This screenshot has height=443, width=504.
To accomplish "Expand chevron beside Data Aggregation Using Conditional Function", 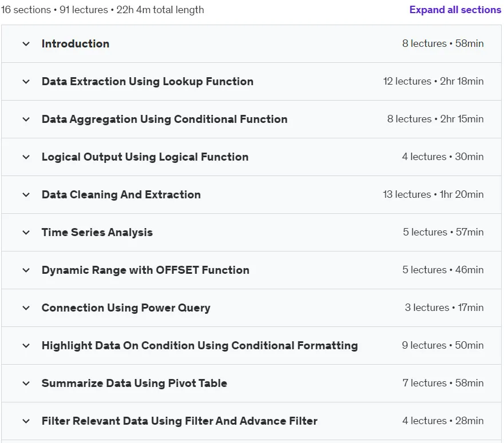I will (x=26, y=119).
